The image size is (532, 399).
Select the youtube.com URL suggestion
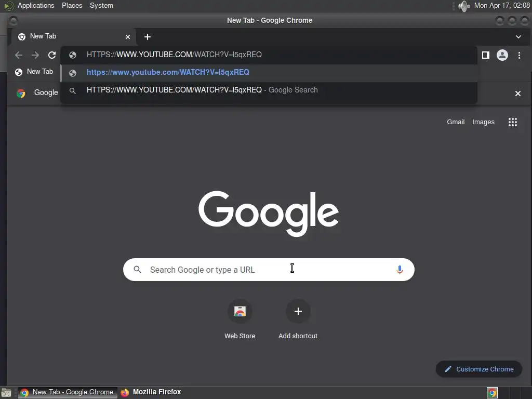tap(269, 73)
